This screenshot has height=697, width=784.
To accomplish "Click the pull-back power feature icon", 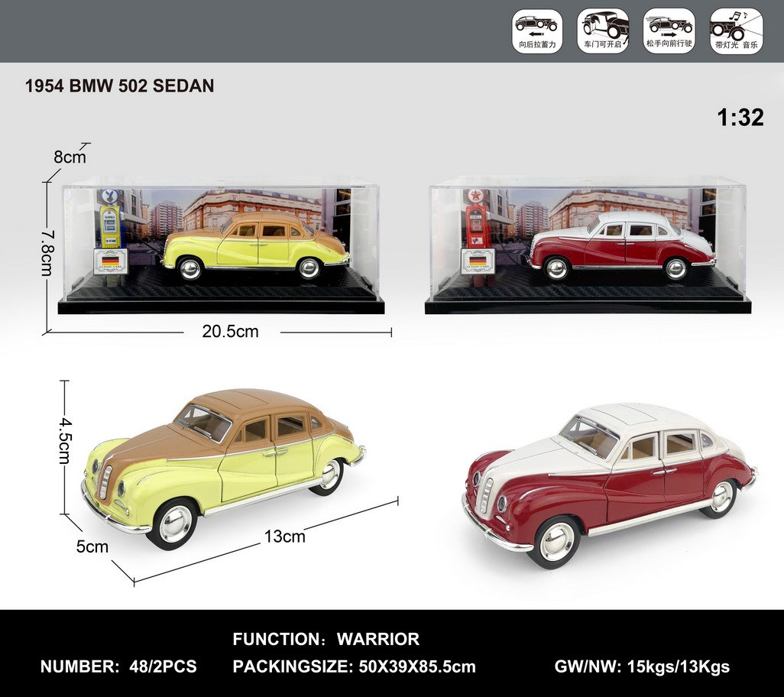I will (536, 31).
